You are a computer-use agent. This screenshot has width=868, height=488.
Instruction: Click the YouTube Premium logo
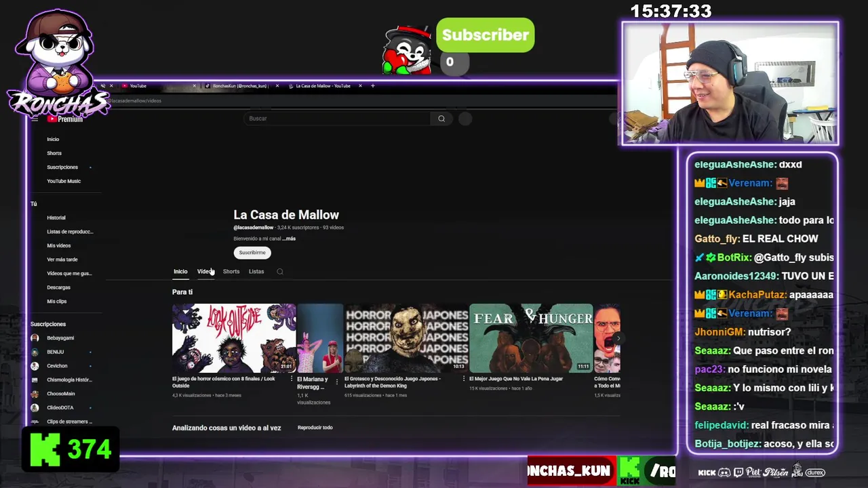65,119
